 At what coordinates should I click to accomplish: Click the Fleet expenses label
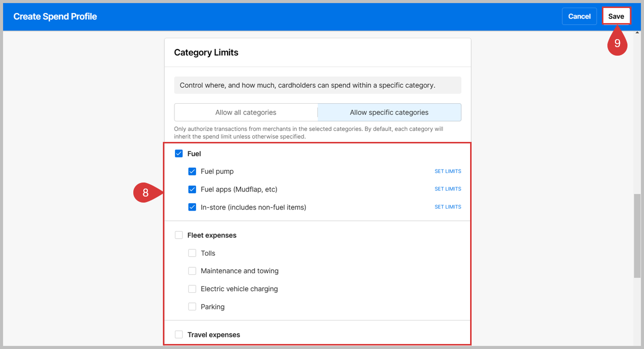(212, 235)
